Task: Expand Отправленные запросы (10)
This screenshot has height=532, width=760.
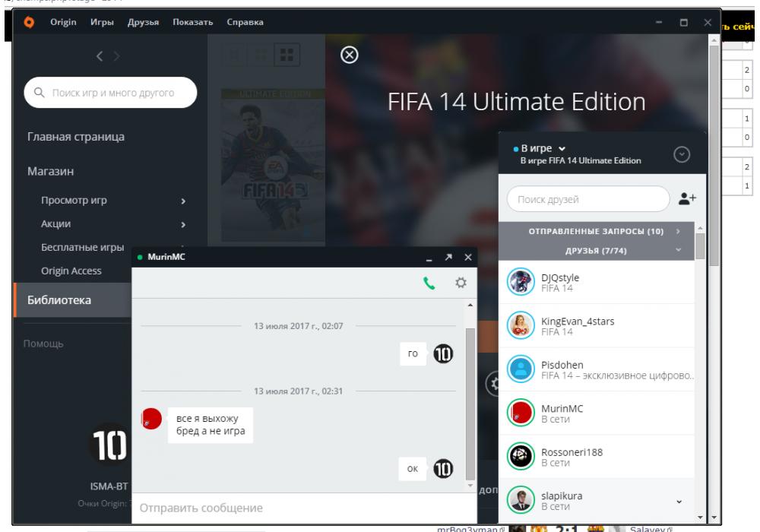Action: tap(596, 231)
